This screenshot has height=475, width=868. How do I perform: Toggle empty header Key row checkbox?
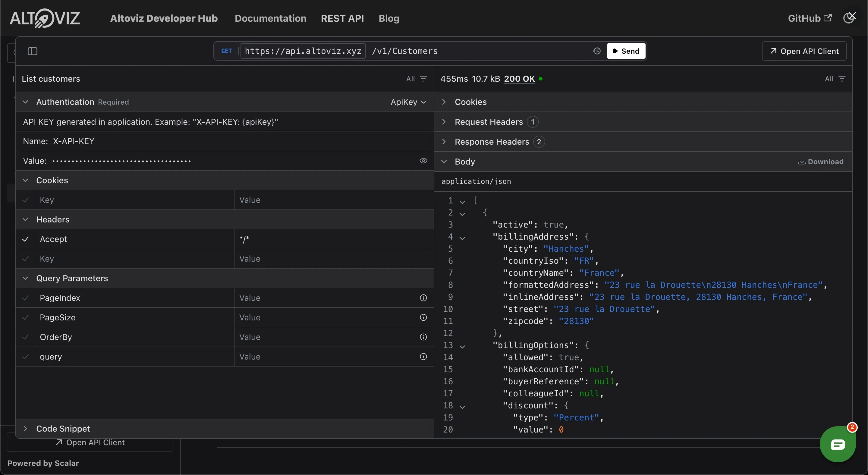pos(25,259)
